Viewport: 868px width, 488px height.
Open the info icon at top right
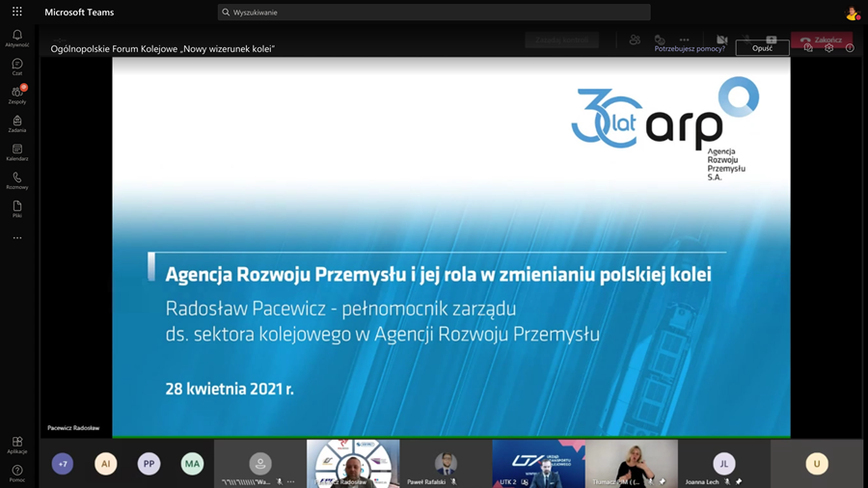point(850,48)
